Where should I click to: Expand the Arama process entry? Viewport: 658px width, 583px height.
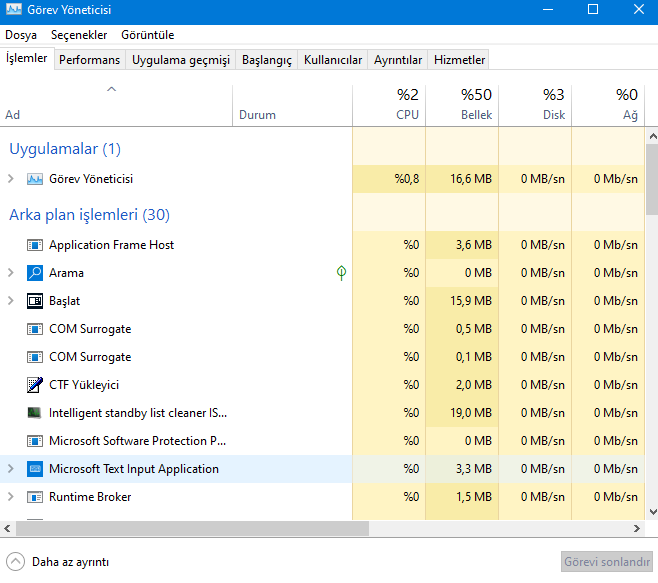[11, 273]
